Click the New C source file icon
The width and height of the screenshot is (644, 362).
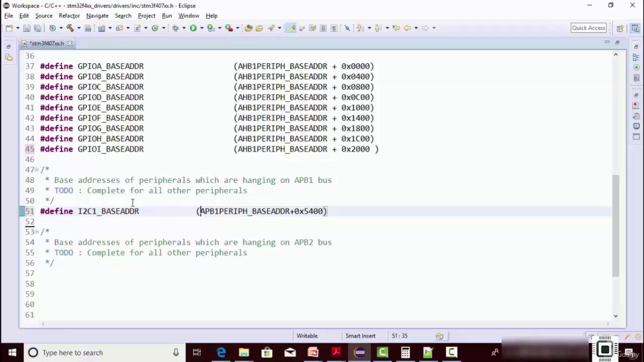tap(137, 28)
